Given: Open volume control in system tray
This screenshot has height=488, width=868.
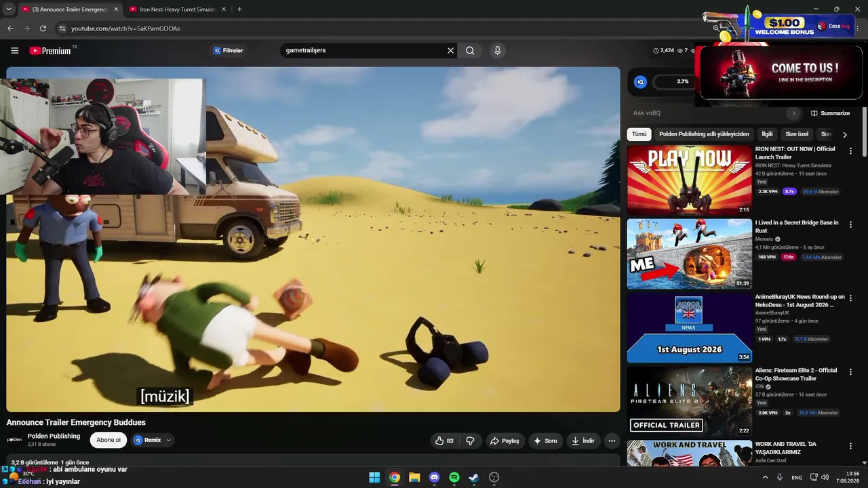Looking at the screenshot, I should (x=825, y=477).
